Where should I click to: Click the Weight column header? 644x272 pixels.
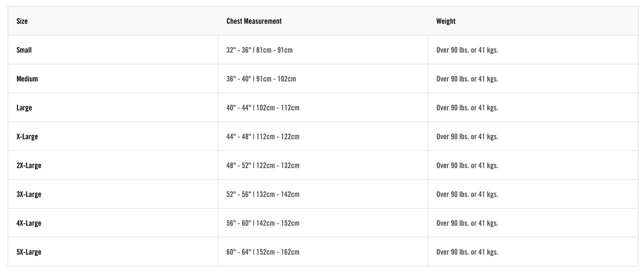click(x=446, y=21)
